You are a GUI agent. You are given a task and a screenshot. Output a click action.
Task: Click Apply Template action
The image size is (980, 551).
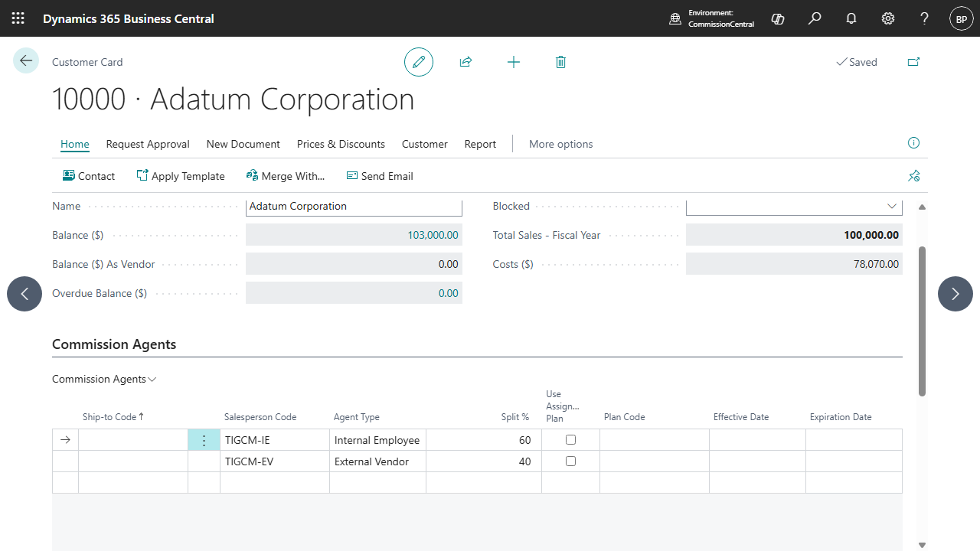(x=181, y=176)
